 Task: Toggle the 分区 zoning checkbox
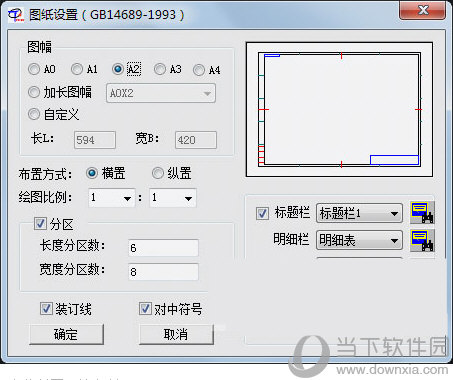[x=40, y=224]
